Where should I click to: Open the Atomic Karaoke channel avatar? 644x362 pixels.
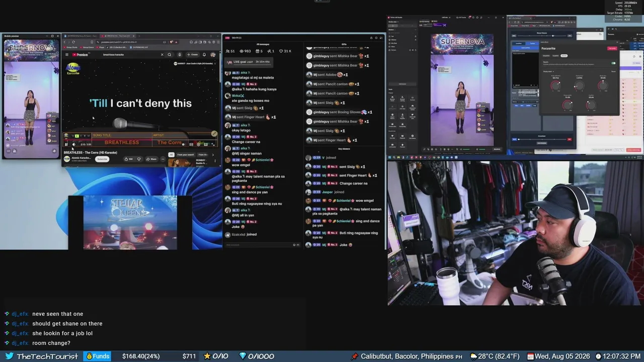67,159
